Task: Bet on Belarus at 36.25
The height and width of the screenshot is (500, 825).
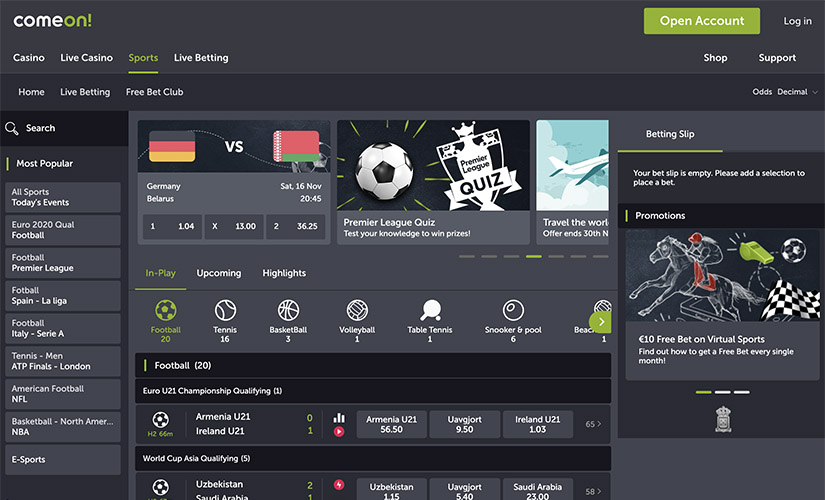Action: (295, 226)
